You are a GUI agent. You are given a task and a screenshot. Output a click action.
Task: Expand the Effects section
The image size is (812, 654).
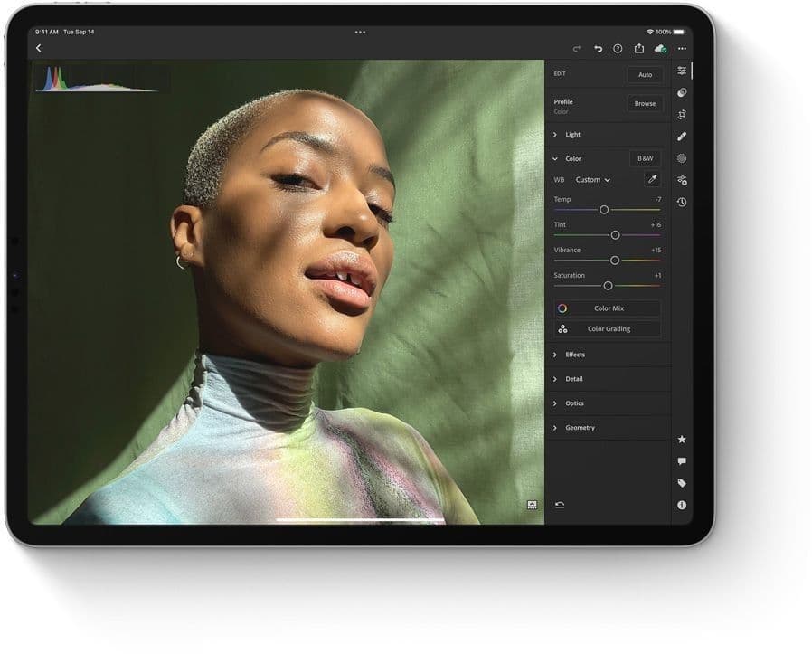click(574, 355)
